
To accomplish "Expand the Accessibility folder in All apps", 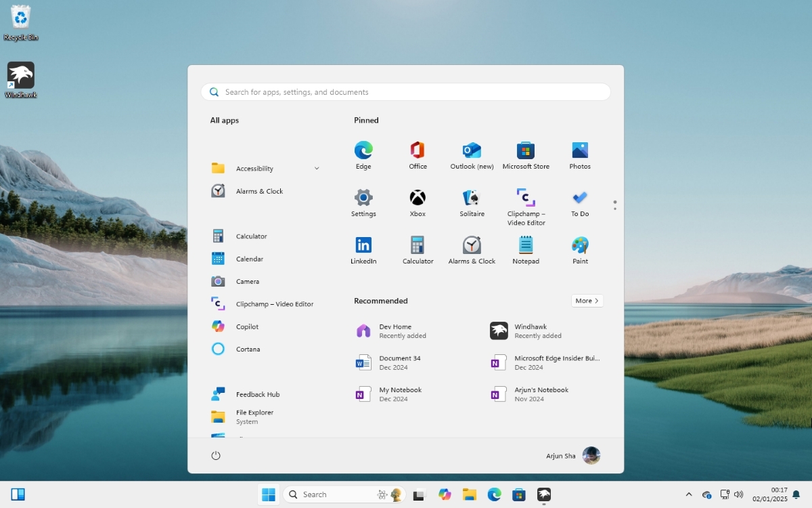I will click(316, 168).
